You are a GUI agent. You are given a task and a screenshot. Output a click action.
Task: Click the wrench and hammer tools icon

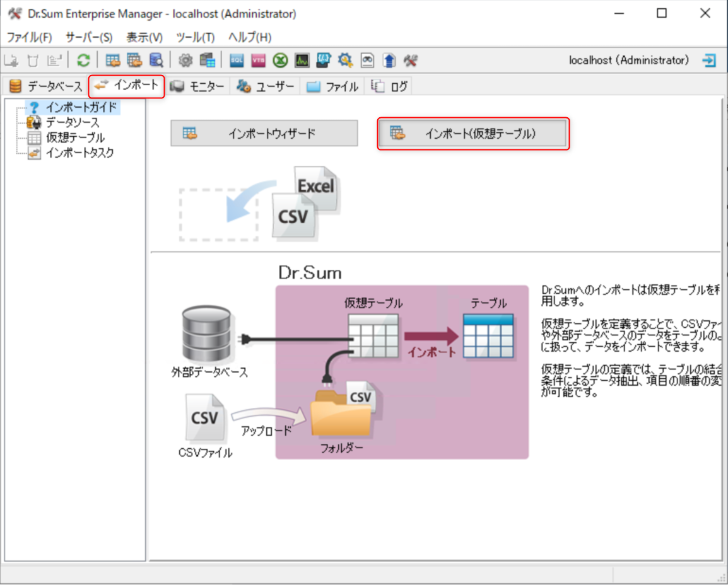[411, 61]
